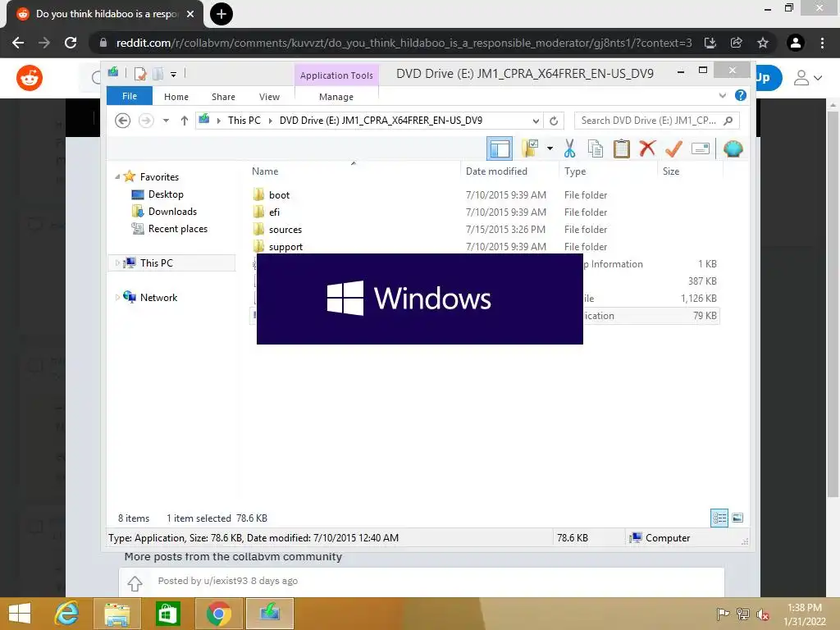Click the Reddit logo
This screenshot has height=630, width=840.
(30, 78)
